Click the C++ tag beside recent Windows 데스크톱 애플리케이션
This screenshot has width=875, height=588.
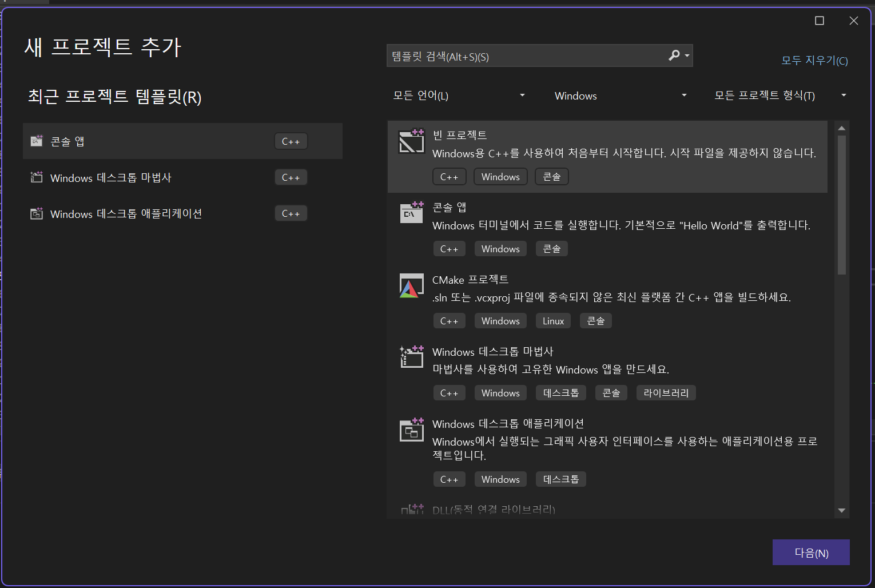pyautogui.click(x=291, y=213)
